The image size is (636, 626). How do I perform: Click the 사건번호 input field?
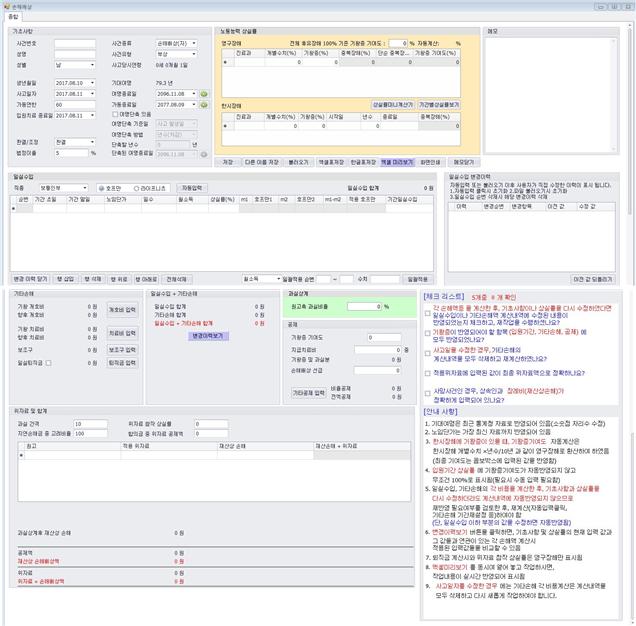point(76,43)
